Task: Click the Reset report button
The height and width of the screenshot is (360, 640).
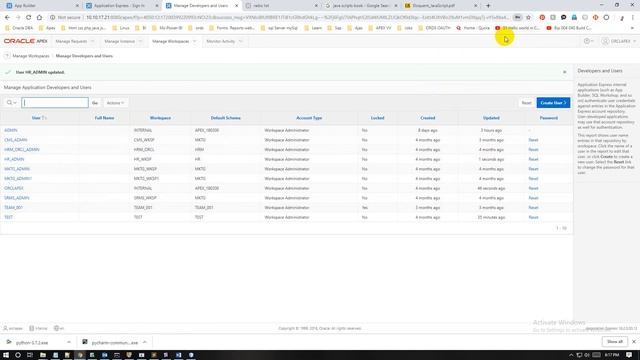Action: coord(527,103)
